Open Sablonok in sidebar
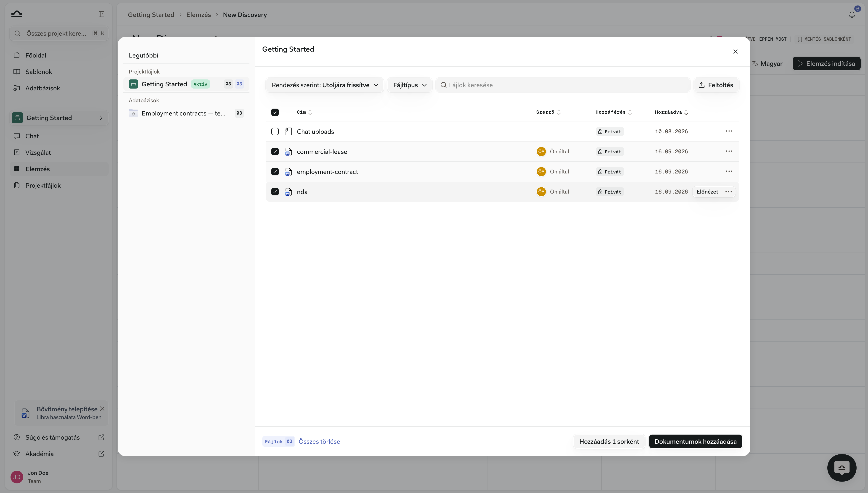This screenshot has height=493, width=868. [59, 72]
